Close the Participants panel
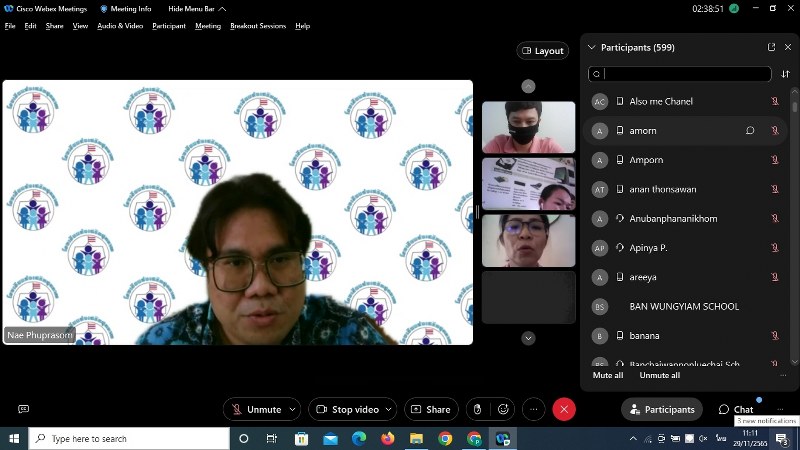Viewport: 800px width, 450px height. pyautogui.click(x=788, y=47)
